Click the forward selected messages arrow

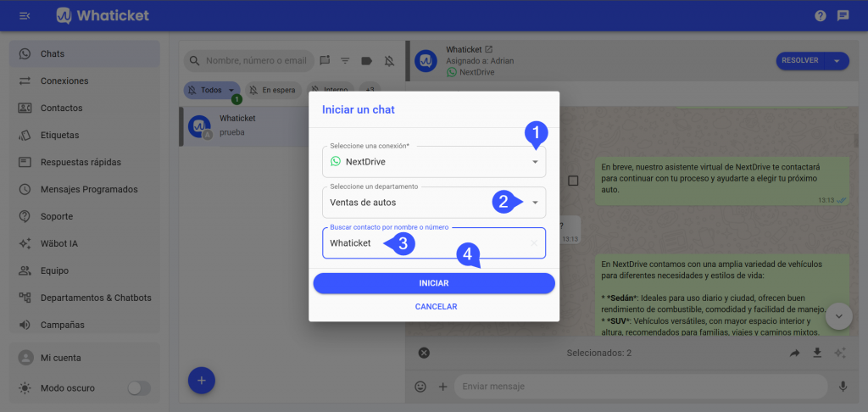[x=795, y=353]
